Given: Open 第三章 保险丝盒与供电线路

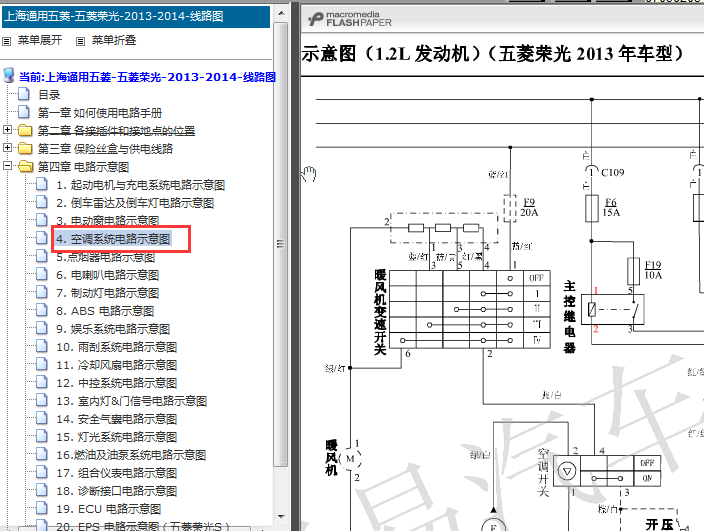Looking at the screenshot, I should click(x=105, y=149).
